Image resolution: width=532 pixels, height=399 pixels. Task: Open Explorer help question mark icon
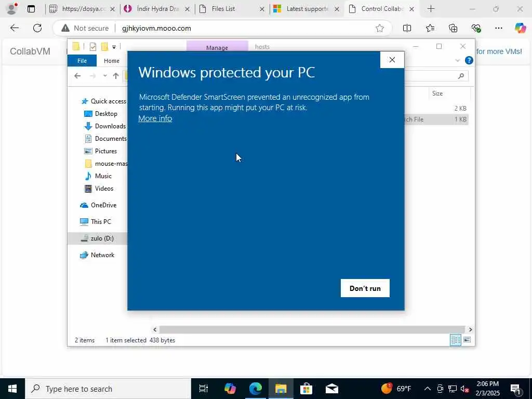pyautogui.click(x=469, y=60)
